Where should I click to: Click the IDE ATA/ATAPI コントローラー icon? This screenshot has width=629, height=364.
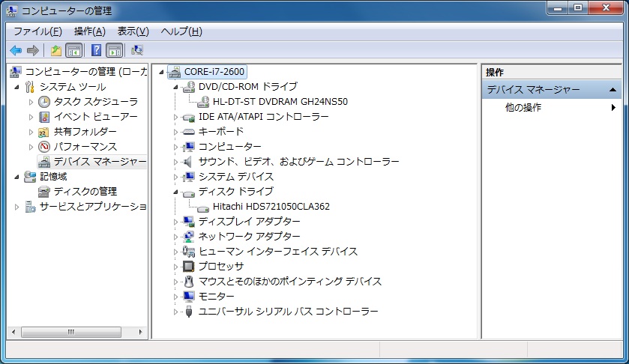click(x=188, y=117)
